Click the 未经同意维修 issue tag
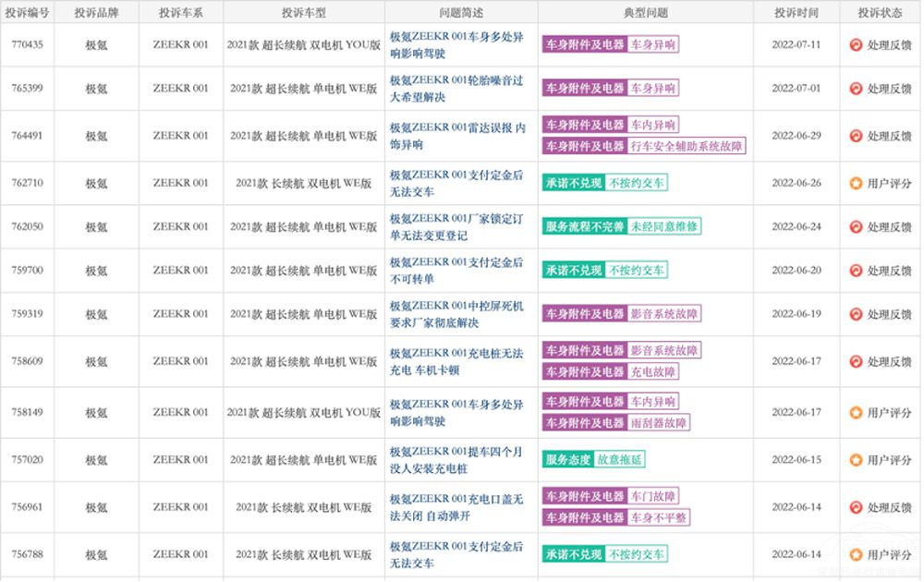The width and height of the screenshot is (924, 582). (664, 226)
